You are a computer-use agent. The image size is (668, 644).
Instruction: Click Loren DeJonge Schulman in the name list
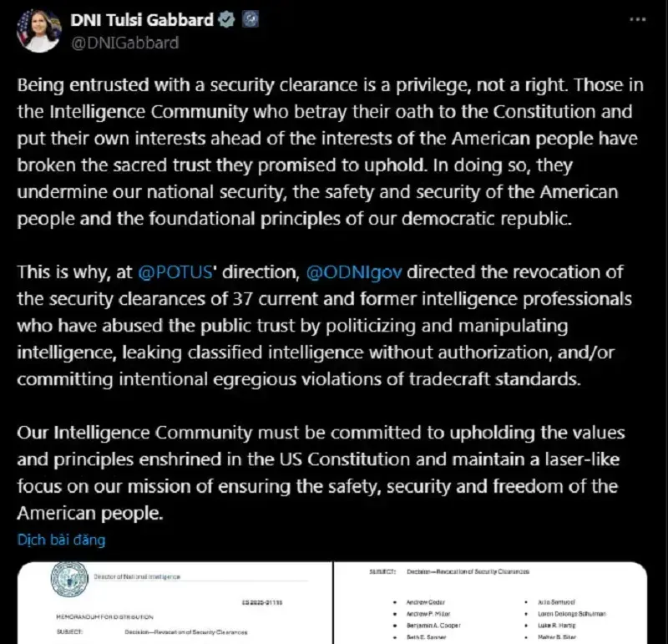(x=572, y=614)
